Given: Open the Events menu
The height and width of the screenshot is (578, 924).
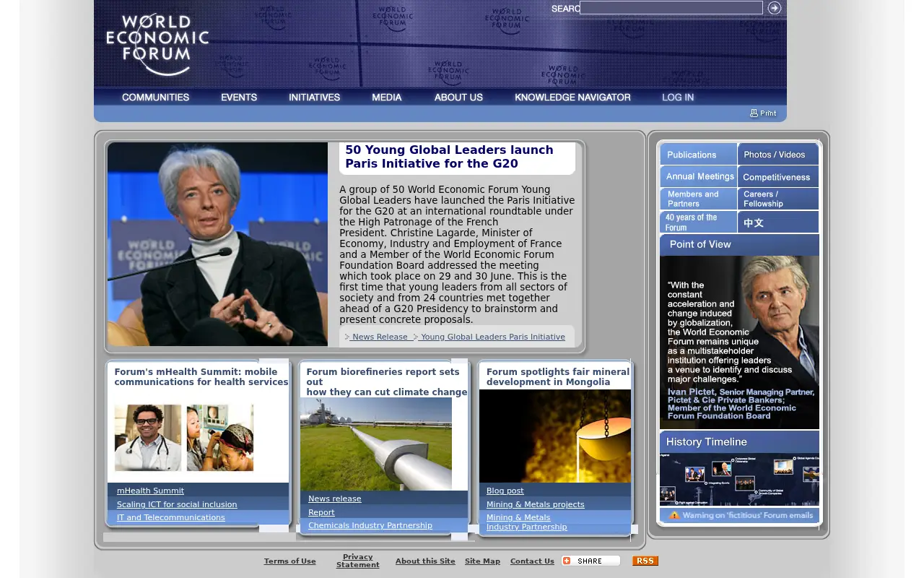Looking at the screenshot, I should pos(239,98).
